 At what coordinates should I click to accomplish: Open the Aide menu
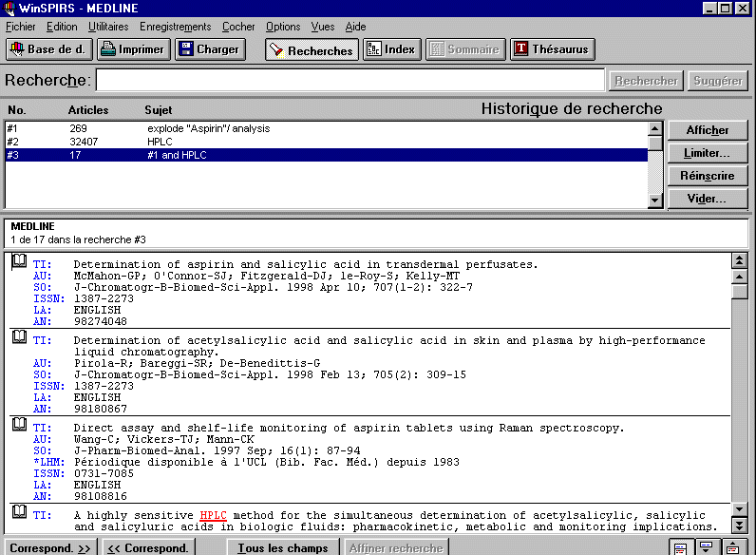click(355, 27)
